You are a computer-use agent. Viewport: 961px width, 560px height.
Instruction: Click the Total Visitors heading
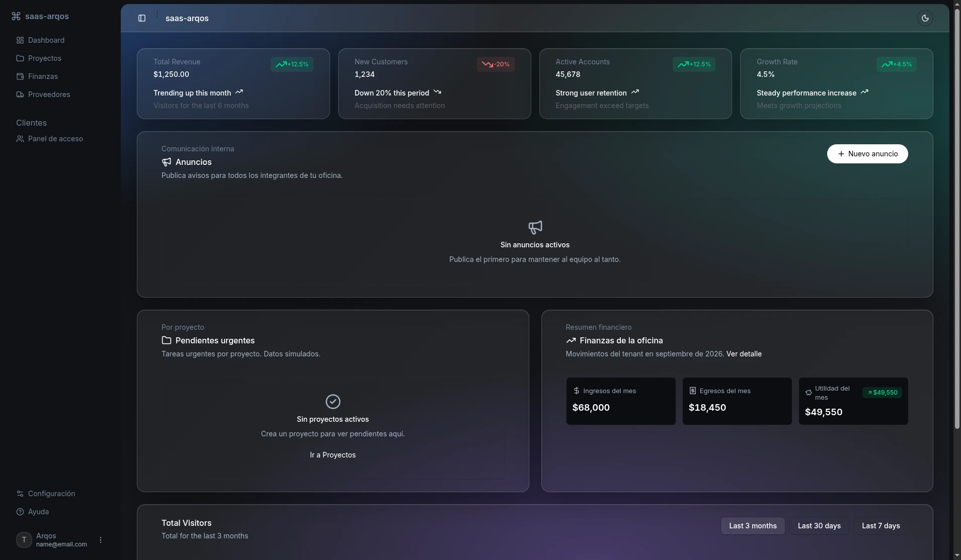click(186, 523)
